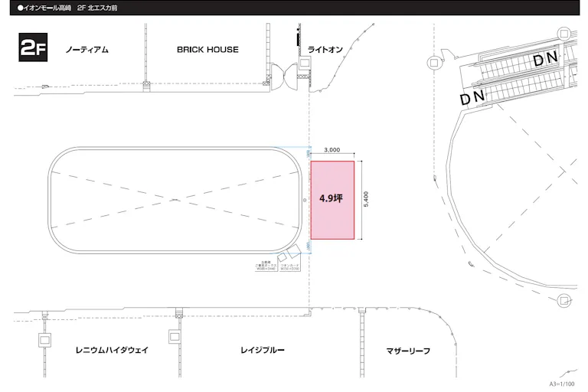588x392 pixels.
Task: Click the マザーリーフ store label
Action: click(408, 351)
